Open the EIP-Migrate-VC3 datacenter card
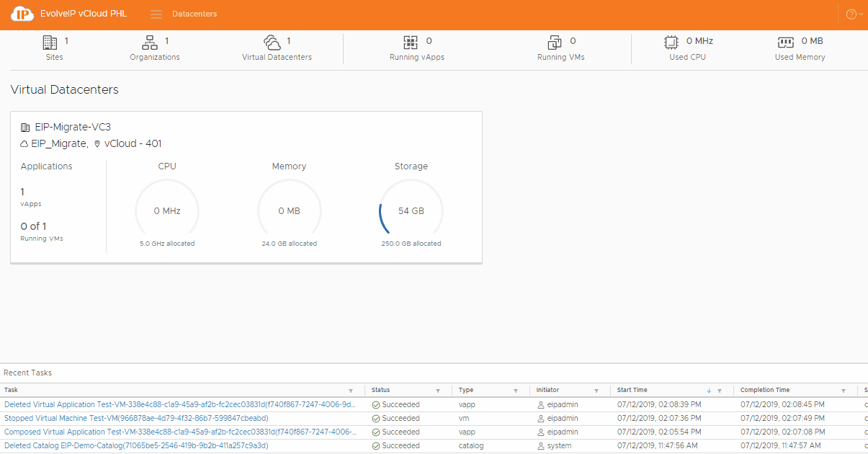 [73, 128]
